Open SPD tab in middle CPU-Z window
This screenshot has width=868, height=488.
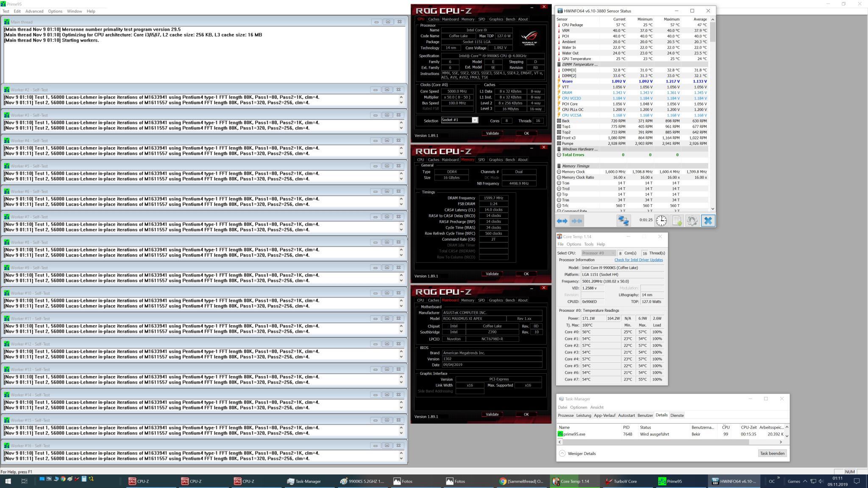point(481,160)
